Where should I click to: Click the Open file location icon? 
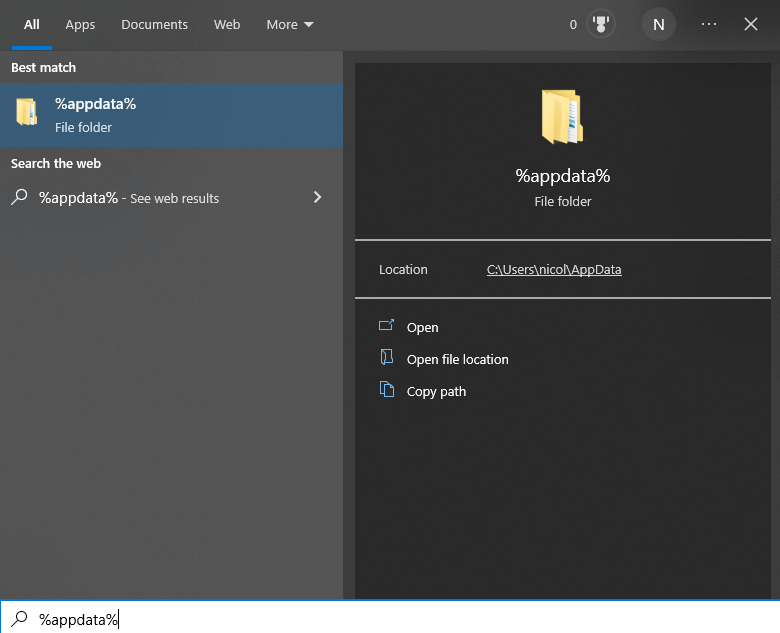(387, 357)
